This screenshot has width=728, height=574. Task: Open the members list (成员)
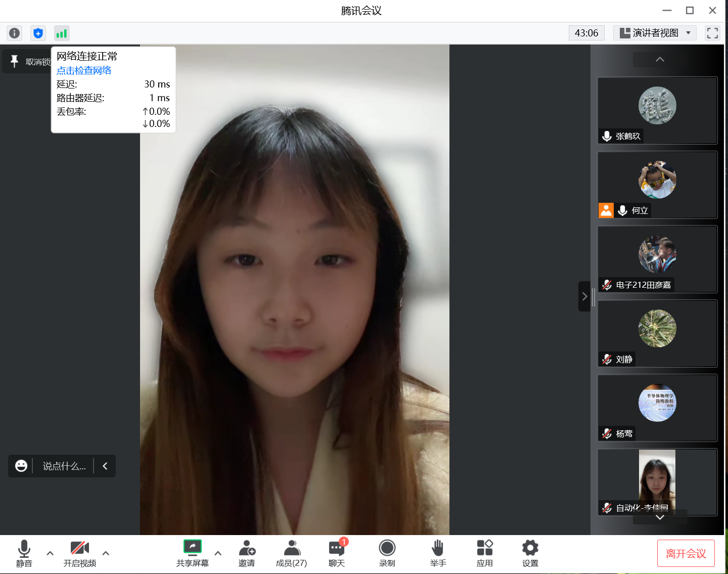tap(291, 553)
